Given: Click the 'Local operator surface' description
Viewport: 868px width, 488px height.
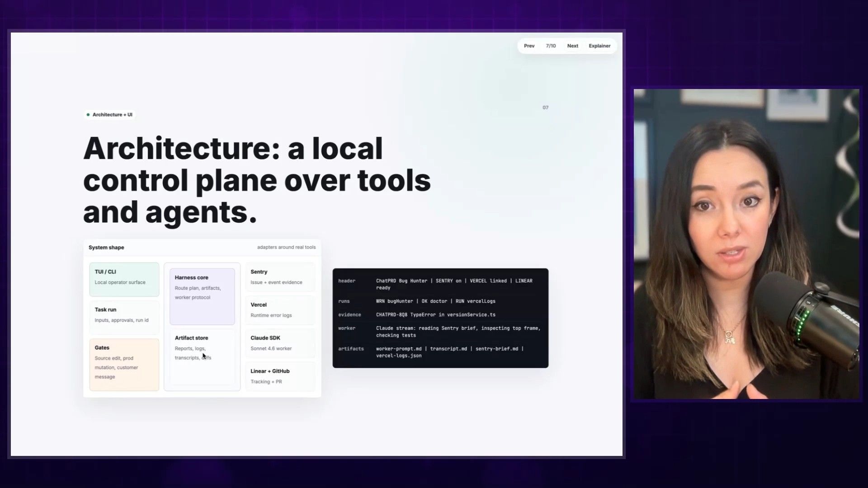Looking at the screenshot, I should point(120,282).
